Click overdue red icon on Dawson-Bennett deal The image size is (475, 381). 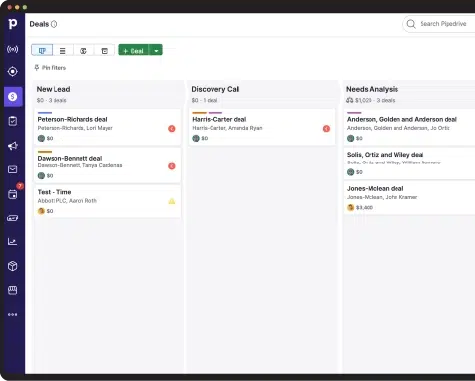point(172,166)
